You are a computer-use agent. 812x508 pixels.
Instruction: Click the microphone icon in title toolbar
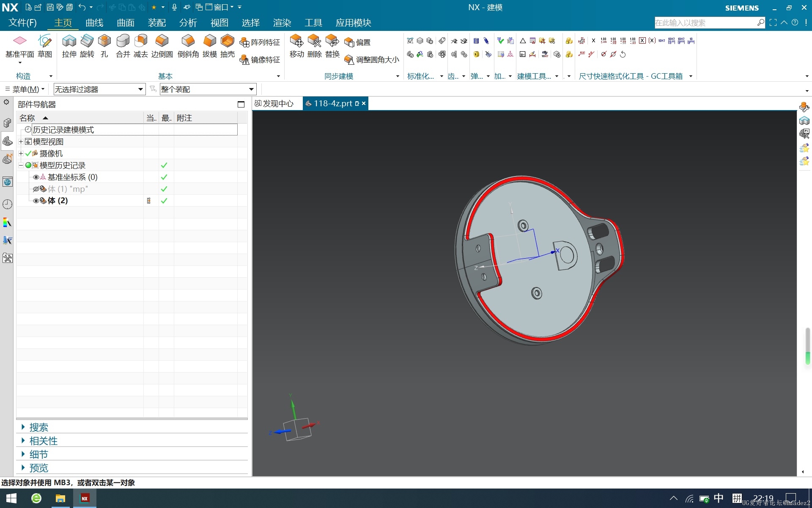coord(174,7)
